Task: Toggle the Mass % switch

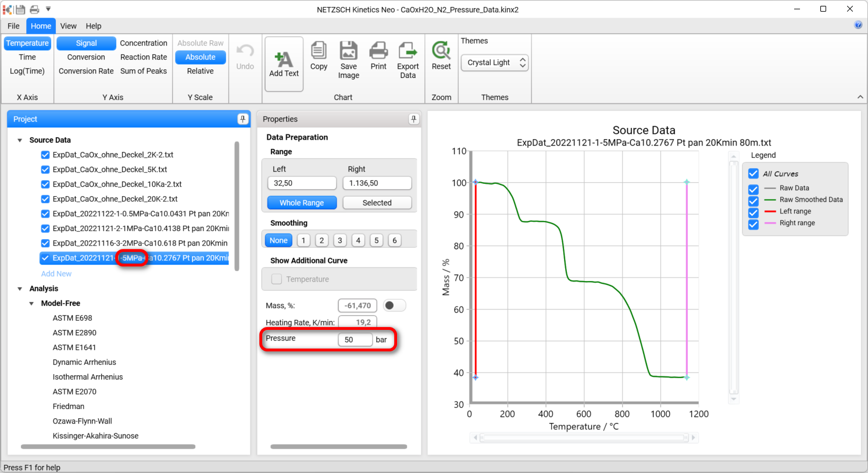Action: point(395,305)
